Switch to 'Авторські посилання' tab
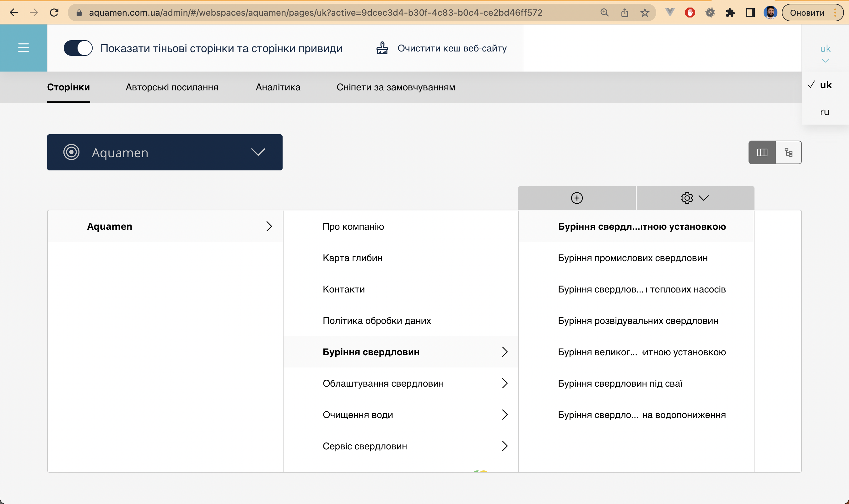This screenshot has width=849, height=504. pos(172,87)
